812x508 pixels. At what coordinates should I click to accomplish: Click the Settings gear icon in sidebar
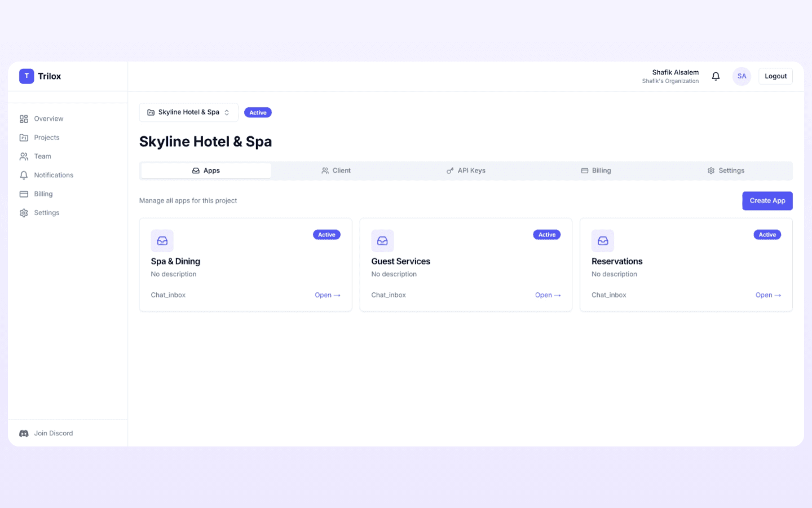pyautogui.click(x=24, y=212)
